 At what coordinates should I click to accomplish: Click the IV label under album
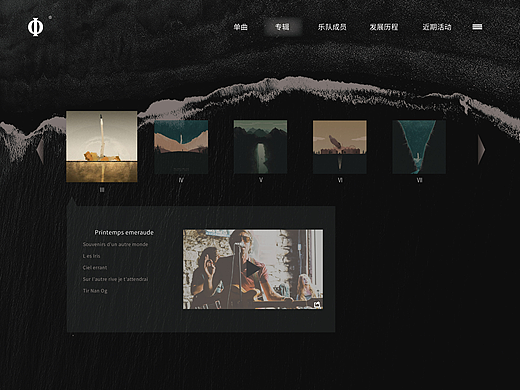pyautogui.click(x=181, y=180)
